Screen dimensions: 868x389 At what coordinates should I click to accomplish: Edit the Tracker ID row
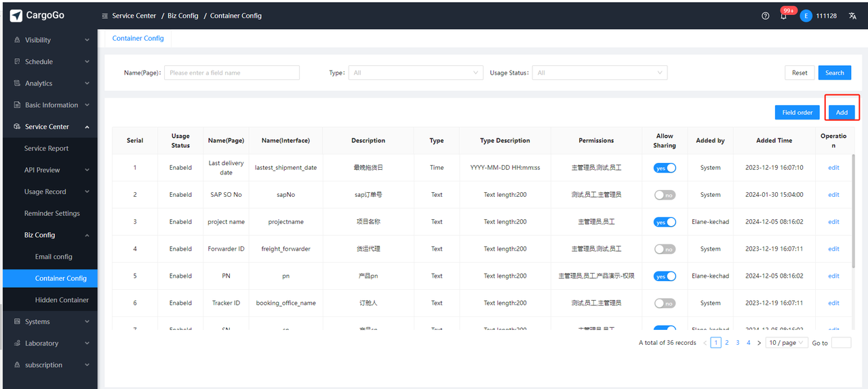[x=833, y=303]
